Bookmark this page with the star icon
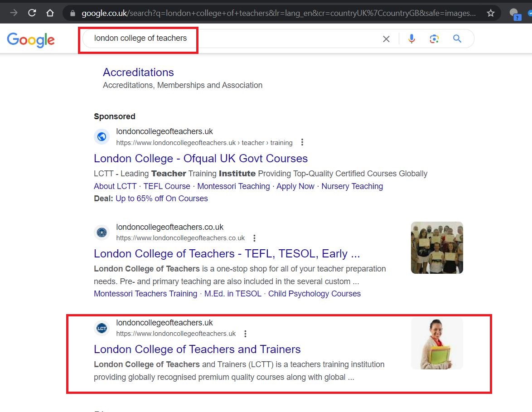This screenshot has height=412, width=532. (491, 13)
